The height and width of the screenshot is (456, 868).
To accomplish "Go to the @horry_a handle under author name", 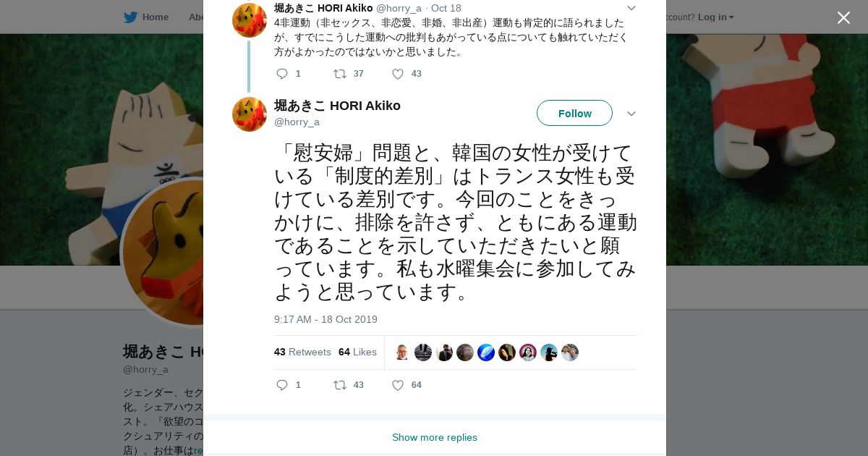I will click(297, 122).
